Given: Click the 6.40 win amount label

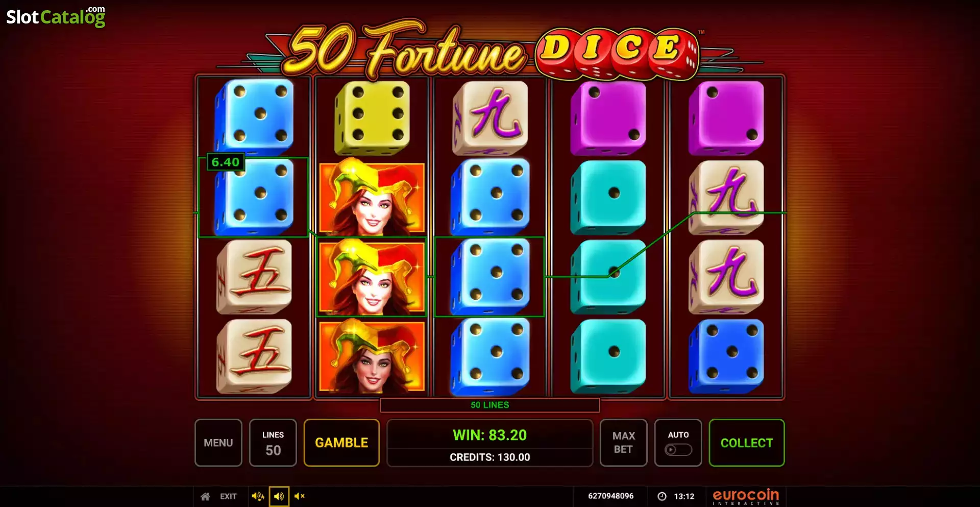Looking at the screenshot, I should coord(225,162).
